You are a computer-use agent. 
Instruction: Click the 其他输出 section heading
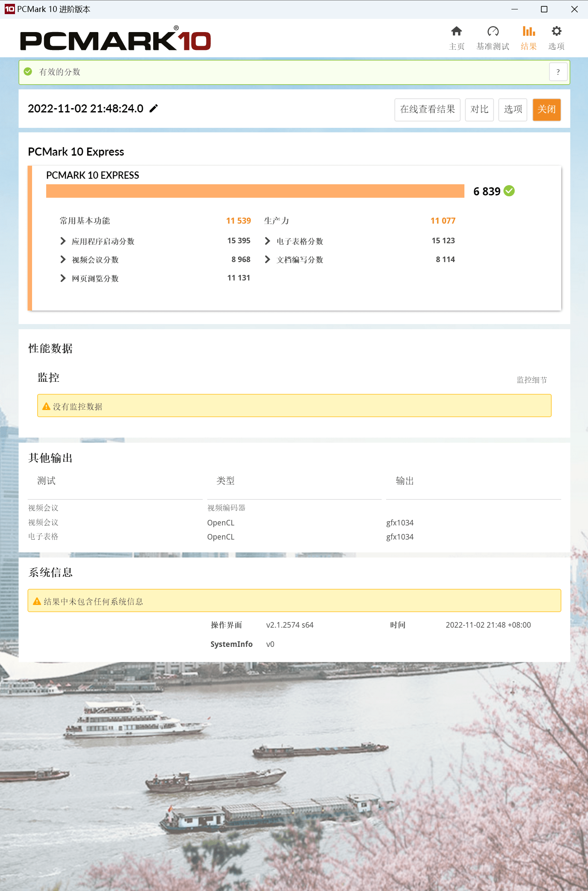pyautogui.click(x=50, y=458)
